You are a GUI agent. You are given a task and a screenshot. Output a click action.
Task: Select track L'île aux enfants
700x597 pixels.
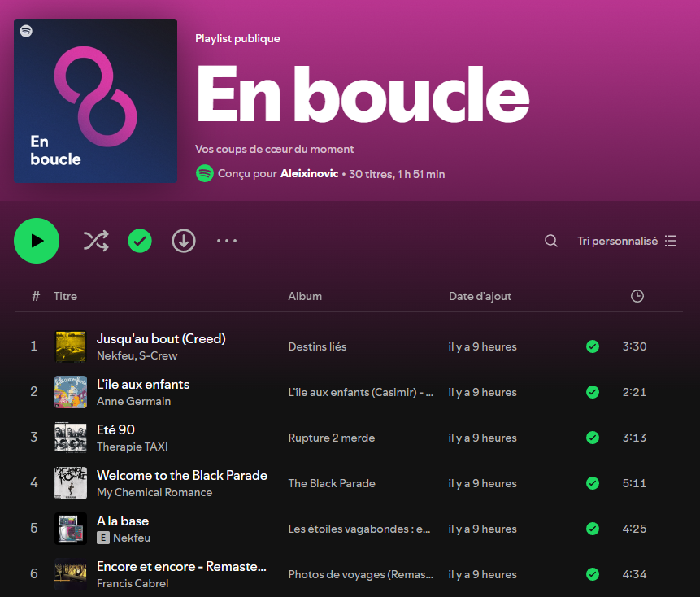tap(143, 385)
